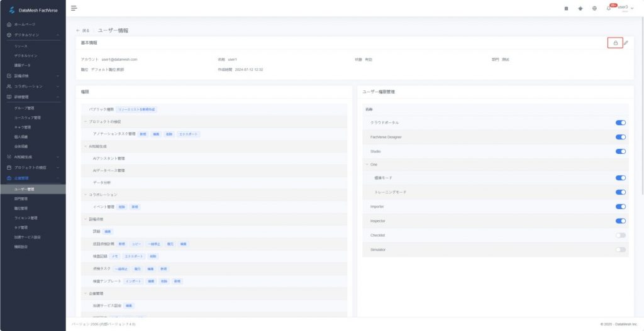Click the square icon in the top bar
The height and width of the screenshot is (331, 644).
[566, 9]
